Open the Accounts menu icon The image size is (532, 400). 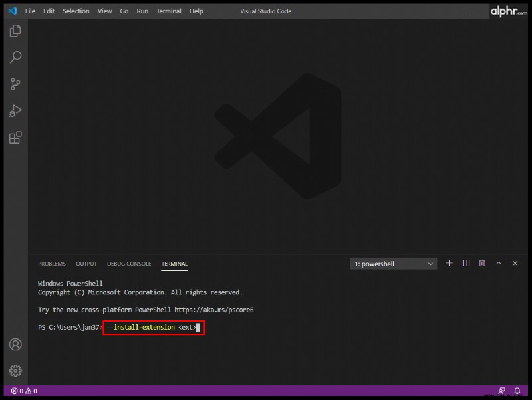pyautogui.click(x=15, y=344)
